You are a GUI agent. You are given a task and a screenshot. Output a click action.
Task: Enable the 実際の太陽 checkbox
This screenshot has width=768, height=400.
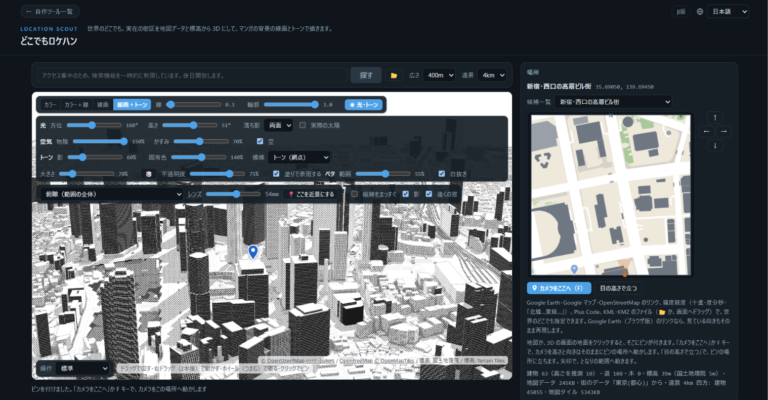(x=303, y=125)
